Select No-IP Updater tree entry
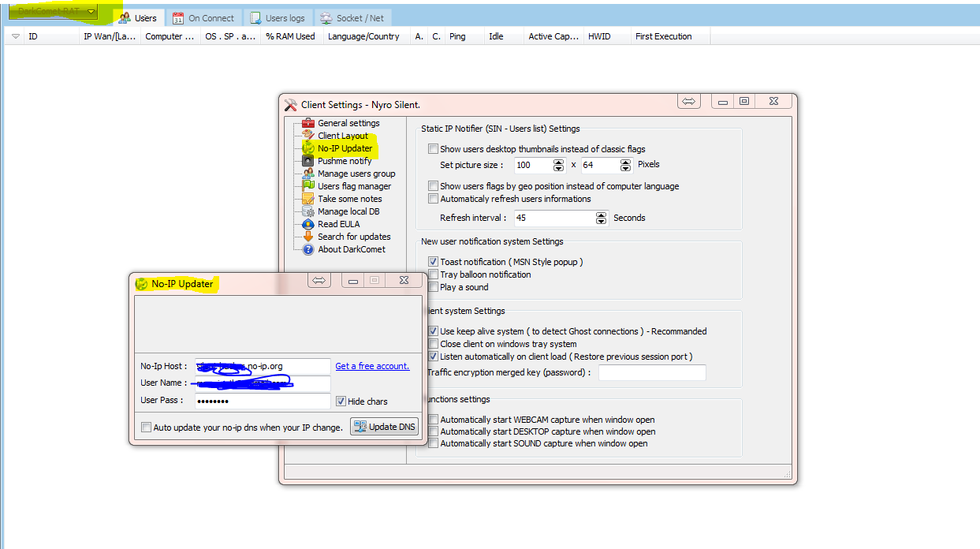The width and height of the screenshot is (980, 549). tap(345, 148)
